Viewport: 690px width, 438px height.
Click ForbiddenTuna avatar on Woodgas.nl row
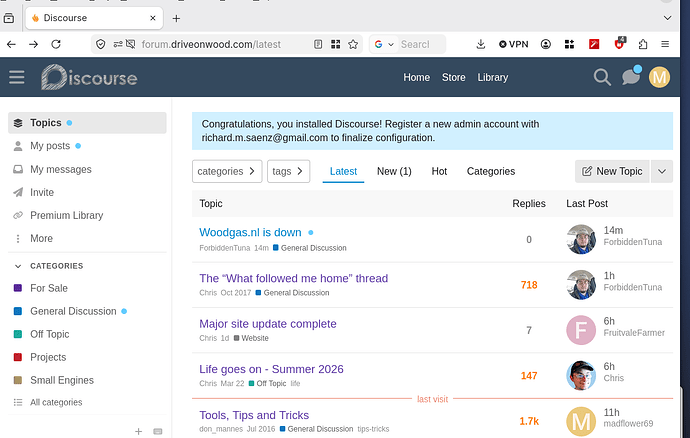(581, 239)
